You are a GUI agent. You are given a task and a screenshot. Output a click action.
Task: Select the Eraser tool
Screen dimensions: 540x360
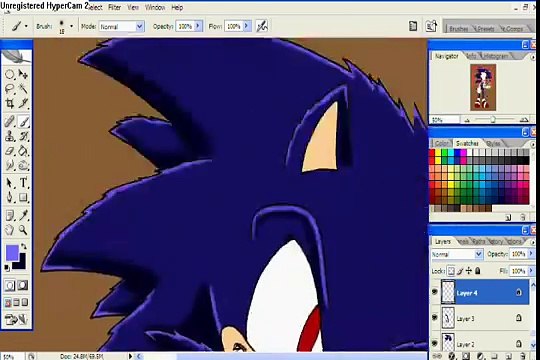coord(10,151)
